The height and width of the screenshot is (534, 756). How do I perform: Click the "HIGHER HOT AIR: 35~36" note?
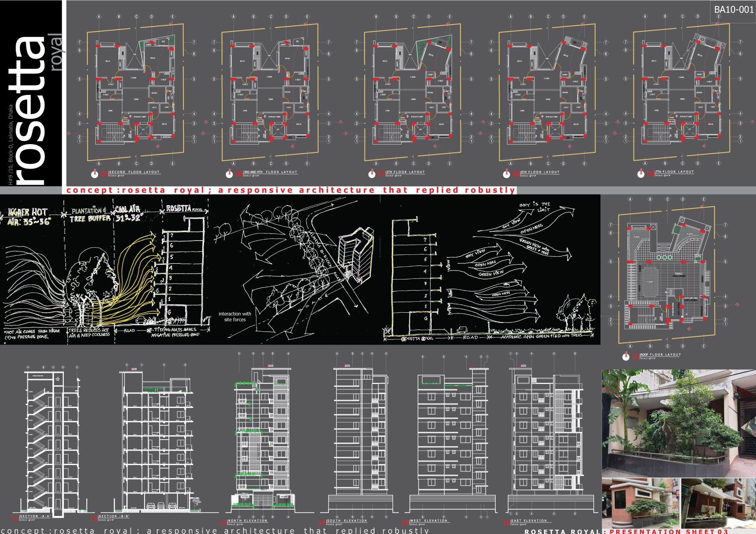[x=28, y=217]
